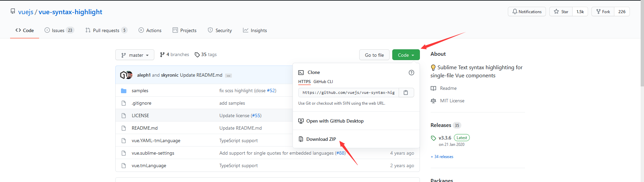Open the .gitignore file
The width and height of the screenshot is (644, 182).
point(142,103)
